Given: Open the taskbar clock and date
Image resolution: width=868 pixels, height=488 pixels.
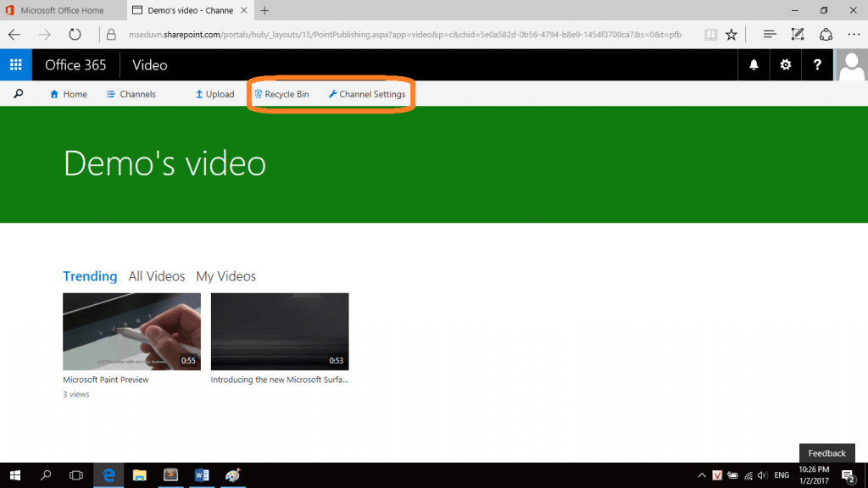Looking at the screenshot, I should point(814,475).
